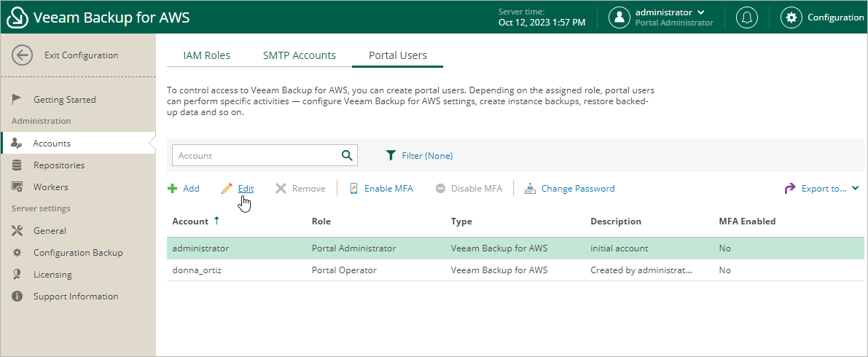The width and height of the screenshot is (868, 357).
Task: Click the purple Export arrow icon
Action: point(790,188)
